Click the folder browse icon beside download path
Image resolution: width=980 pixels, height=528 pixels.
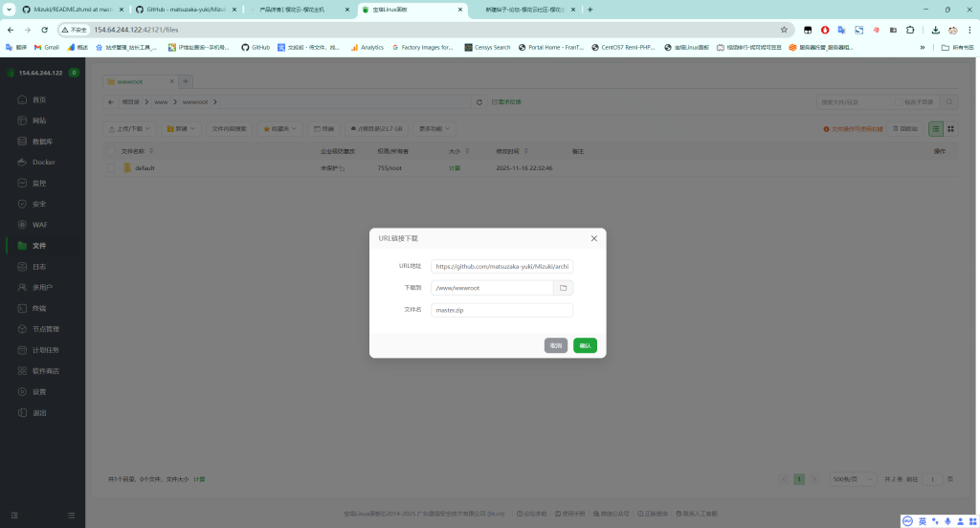tap(564, 288)
